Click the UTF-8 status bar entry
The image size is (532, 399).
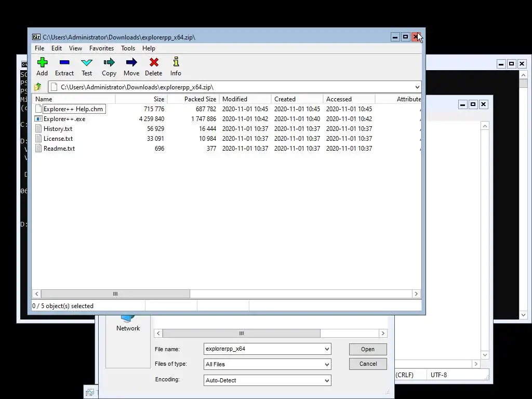(438, 375)
